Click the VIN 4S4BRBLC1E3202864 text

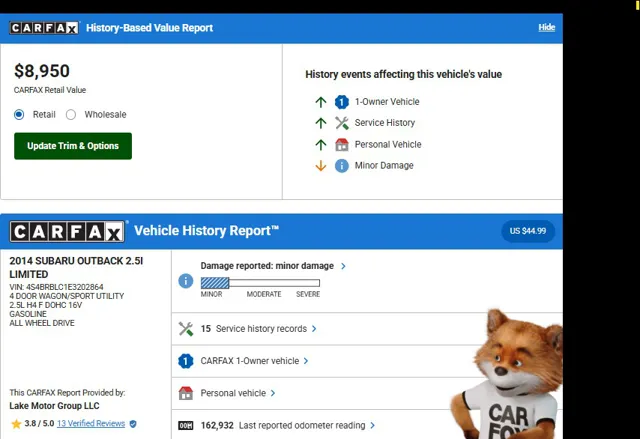(x=56, y=287)
